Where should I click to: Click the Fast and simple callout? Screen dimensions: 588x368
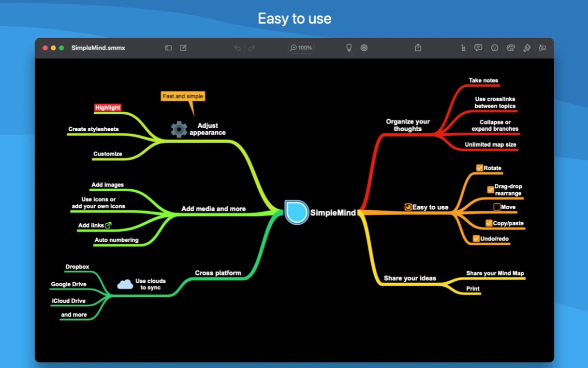tap(183, 96)
